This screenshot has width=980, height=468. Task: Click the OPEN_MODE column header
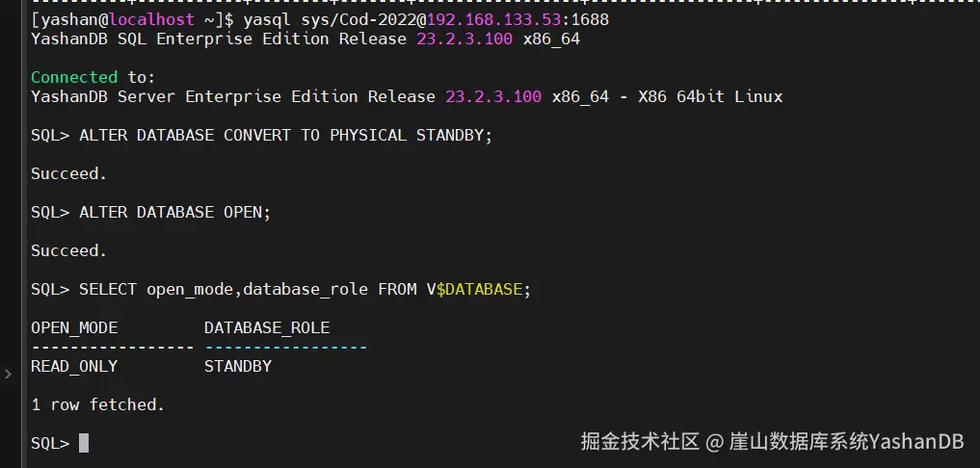pyautogui.click(x=74, y=328)
